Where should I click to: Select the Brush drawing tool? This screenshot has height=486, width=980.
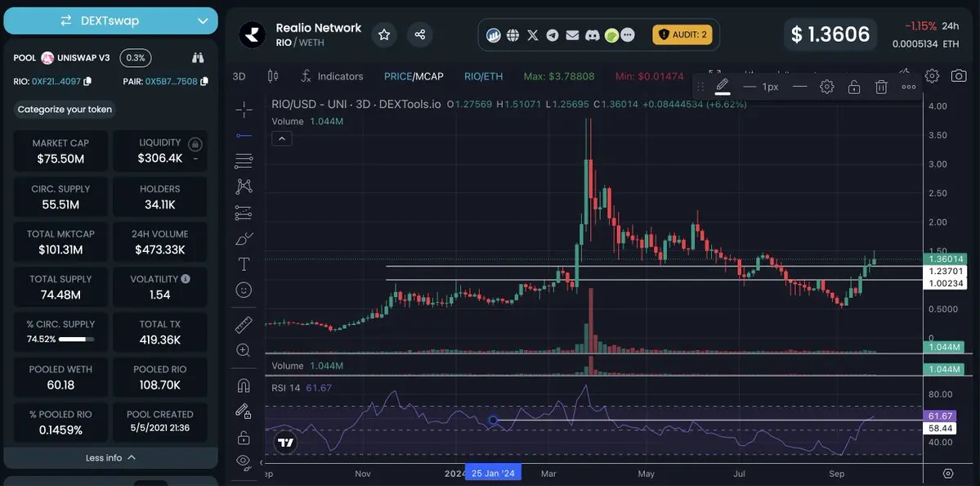click(x=244, y=238)
